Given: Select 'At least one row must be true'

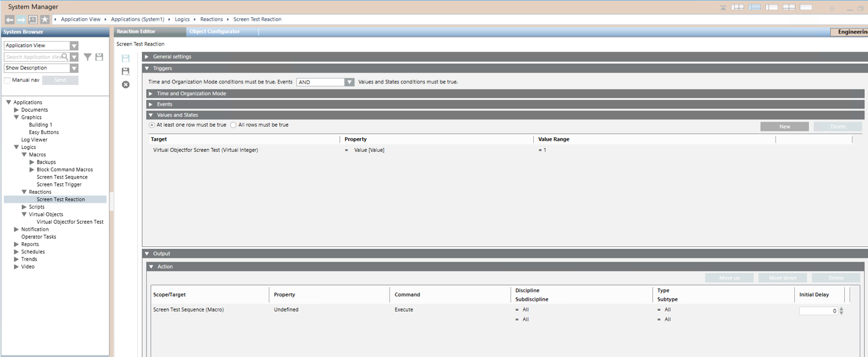Looking at the screenshot, I should [x=152, y=125].
